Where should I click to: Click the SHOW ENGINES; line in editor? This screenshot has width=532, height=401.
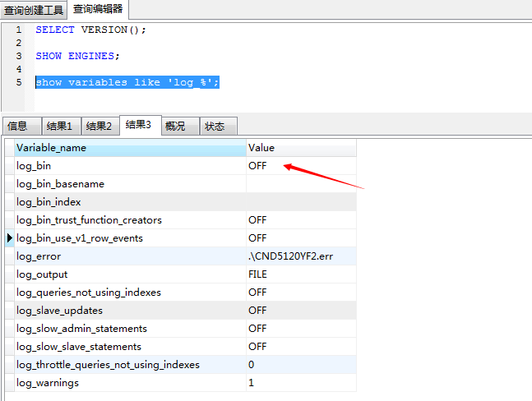[x=77, y=56]
